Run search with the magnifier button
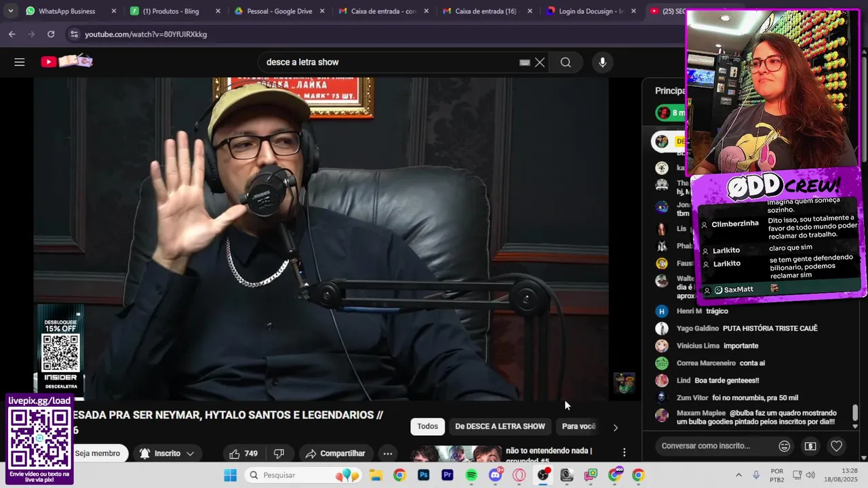This screenshot has height=488, width=868. click(566, 62)
